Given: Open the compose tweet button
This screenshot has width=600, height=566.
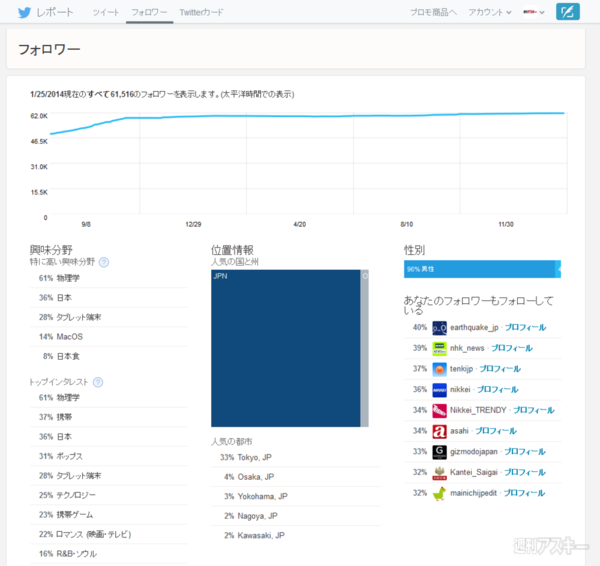Looking at the screenshot, I should [x=567, y=12].
